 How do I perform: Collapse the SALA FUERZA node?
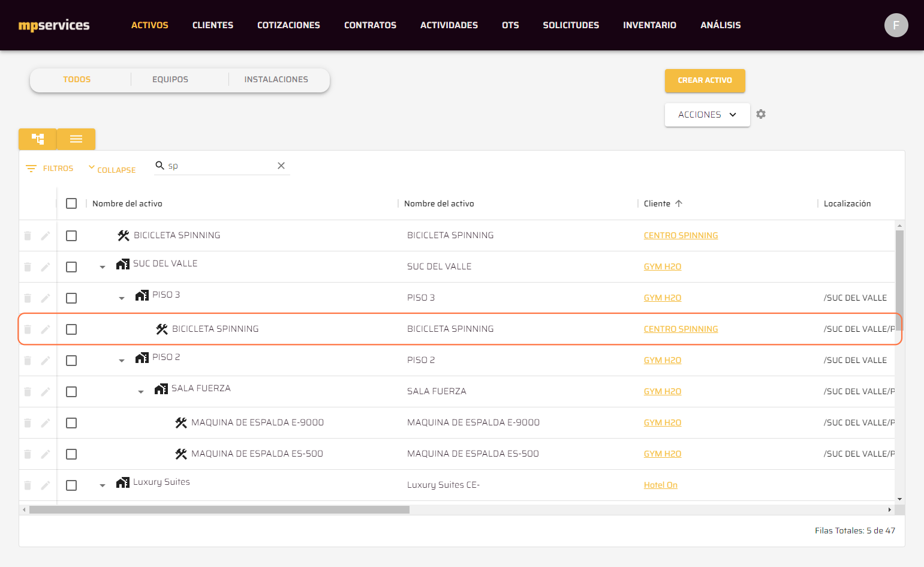(x=141, y=392)
